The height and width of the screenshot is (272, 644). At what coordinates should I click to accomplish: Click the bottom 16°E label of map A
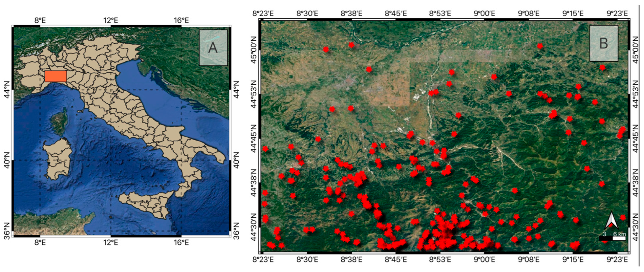pyautogui.click(x=181, y=242)
